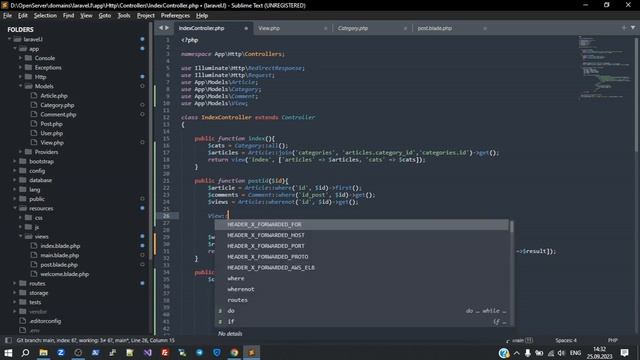Open Windows taskbar search
This screenshot has width=640, height=360.
(25, 352)
